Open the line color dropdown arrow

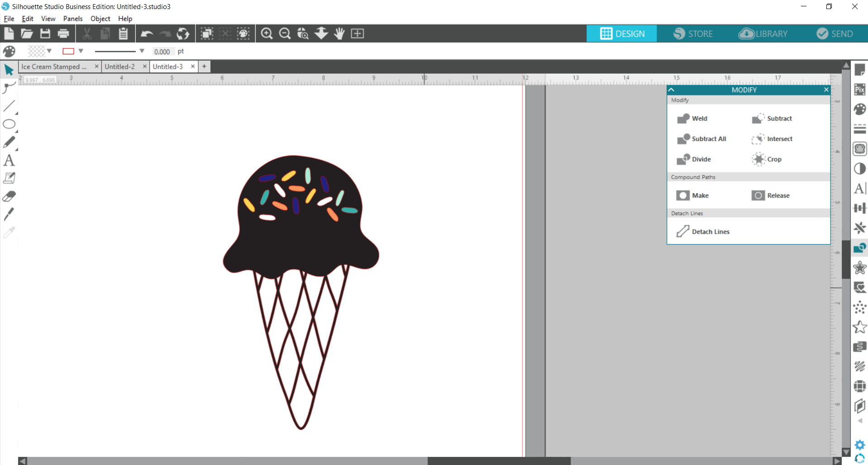81,51
